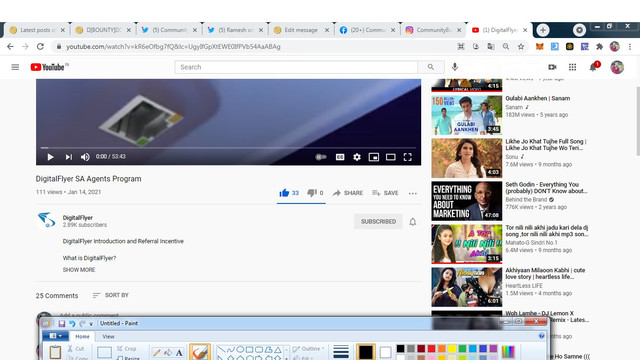Open Gulabi Aankhen video thumbnail
Screen dimensions: 640x360
coord(467,115)
